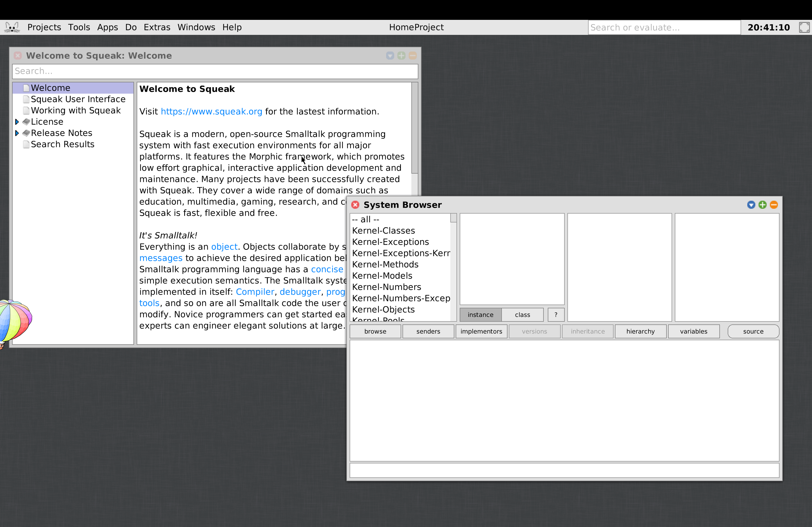Click the Welcome page document icon
Viewport: 812px width, 527px height.
click(26, 88)
